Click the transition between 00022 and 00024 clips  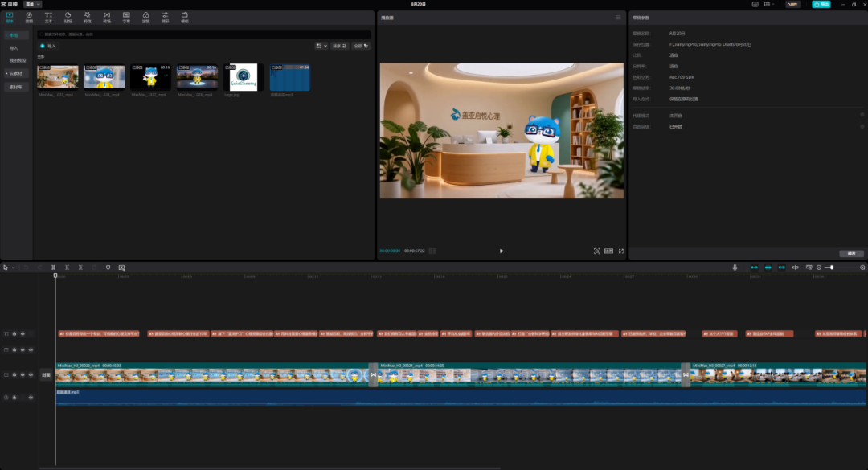pos(374,374)
